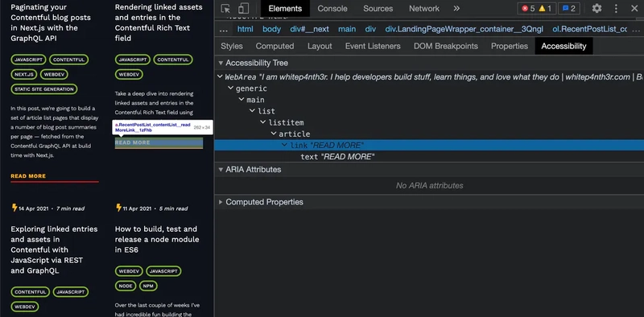This screenshot has width=644, height=317.
Task: Collapse the listitem node in tree
Action: click(263, 122)
